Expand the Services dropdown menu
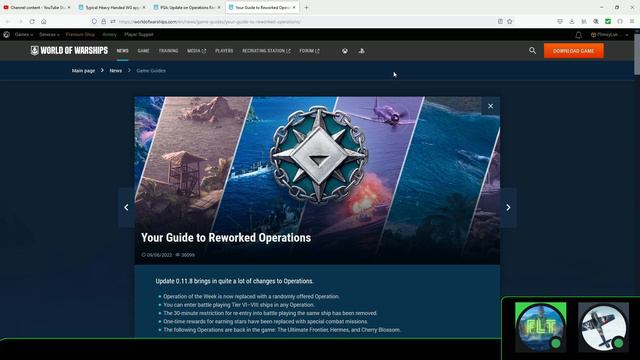The height and width of the screenshot is (360, 640). [x=49, y=35]
